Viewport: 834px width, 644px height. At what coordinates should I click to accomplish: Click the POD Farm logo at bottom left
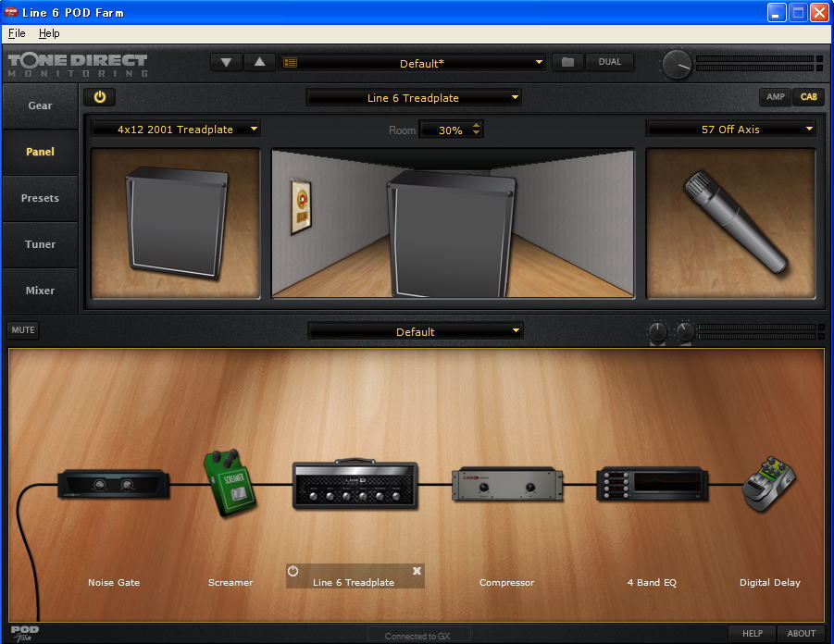point(24,633)
